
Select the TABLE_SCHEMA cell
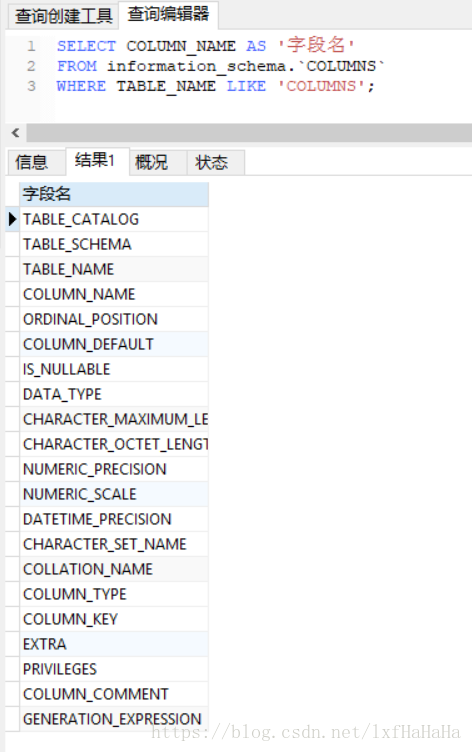pos(114,244)
